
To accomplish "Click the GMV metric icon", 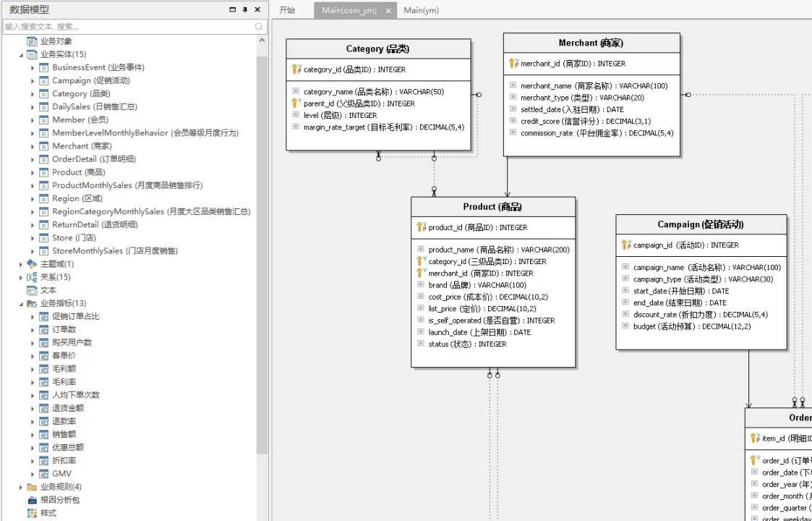I will click(44, 474).
